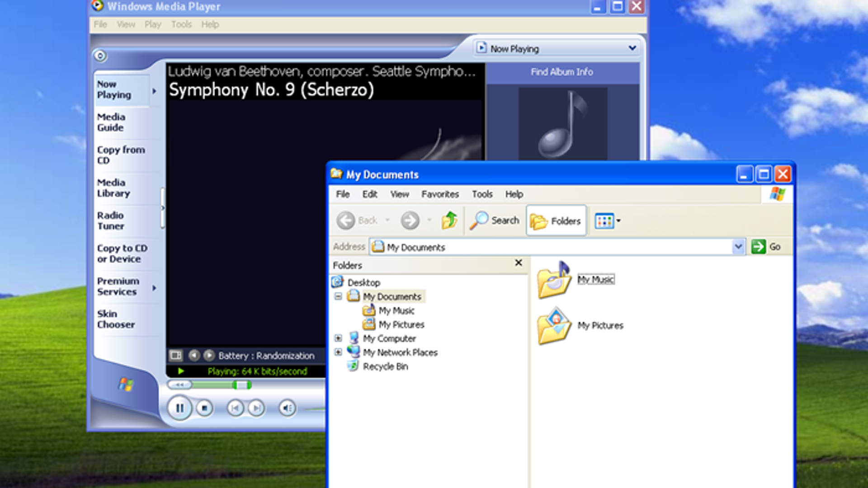868x488 pixels.
Task: Open the Favorites menu
Action: pyautogui.click(x=440, y=194)
